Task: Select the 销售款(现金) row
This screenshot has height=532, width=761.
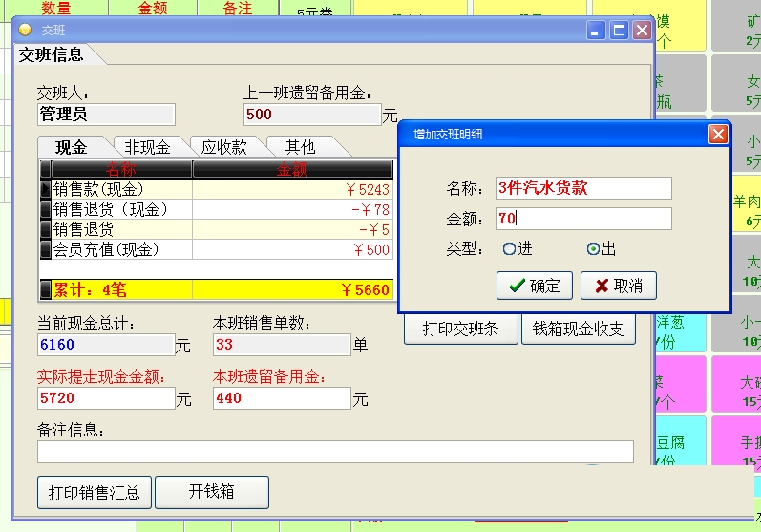Action: click(x=217, y=189)
